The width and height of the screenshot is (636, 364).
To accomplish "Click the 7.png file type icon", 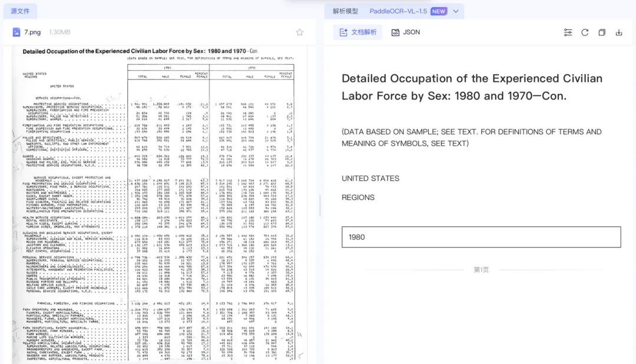I will (x=16, y=32).
